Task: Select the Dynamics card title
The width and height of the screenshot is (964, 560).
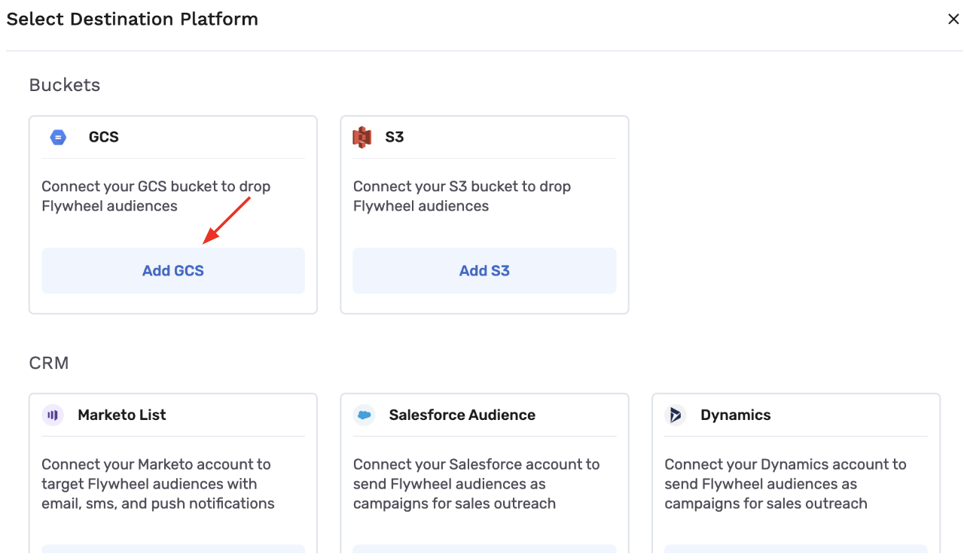Action: [x=736, y=415]
